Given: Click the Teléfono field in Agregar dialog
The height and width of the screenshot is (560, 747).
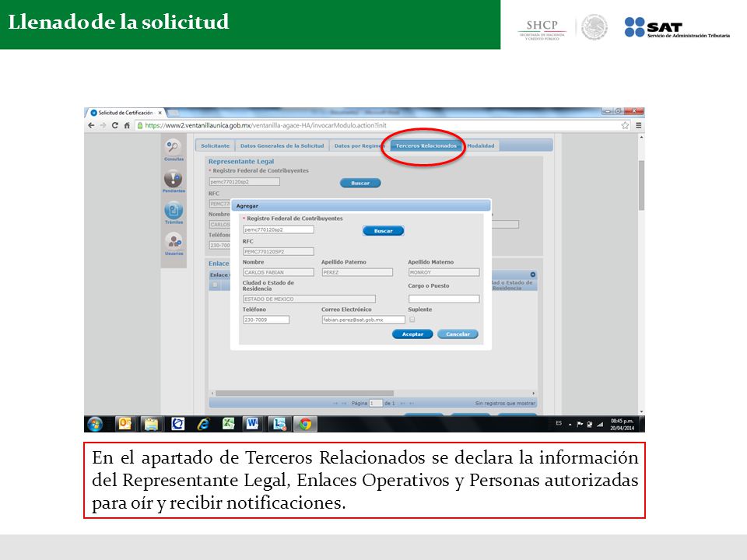Looking at the screenshot, I should point(266,320).
